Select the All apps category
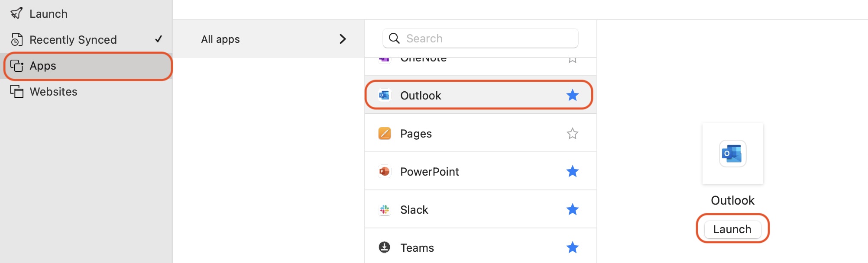This screenshot has width=868, height=263. pyautogui.click(x=269, y=39)
